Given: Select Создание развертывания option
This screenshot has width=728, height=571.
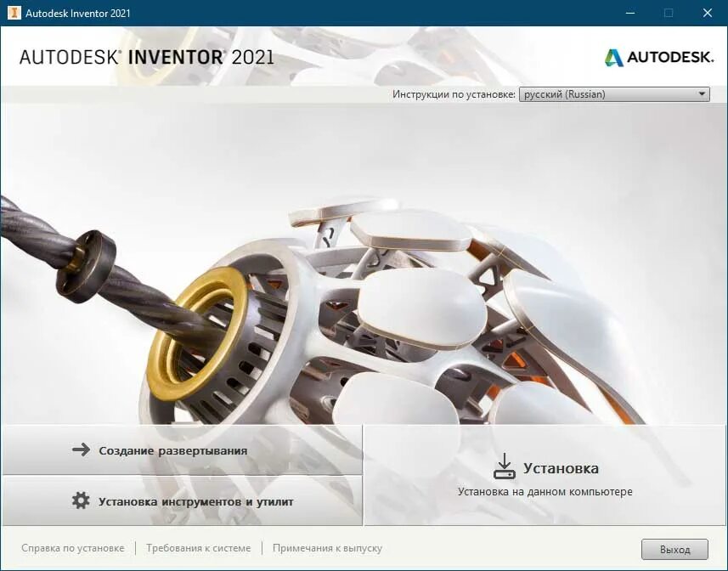Looking at the screenshot, I should (182, 449).
